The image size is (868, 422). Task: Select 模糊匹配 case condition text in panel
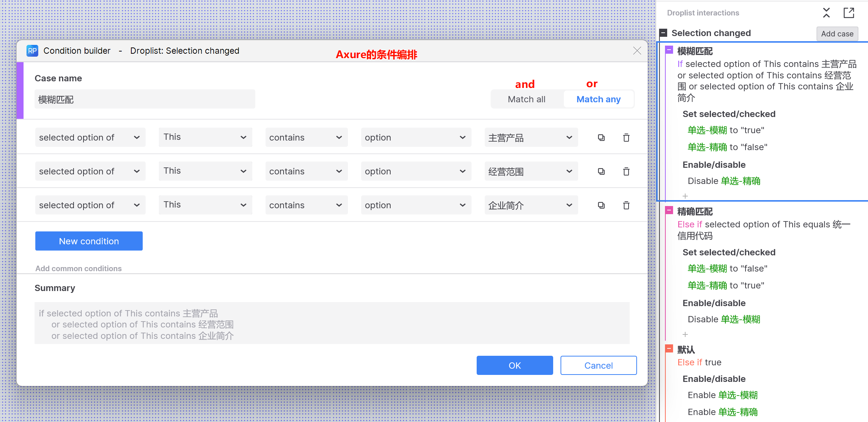coord(767,81)
